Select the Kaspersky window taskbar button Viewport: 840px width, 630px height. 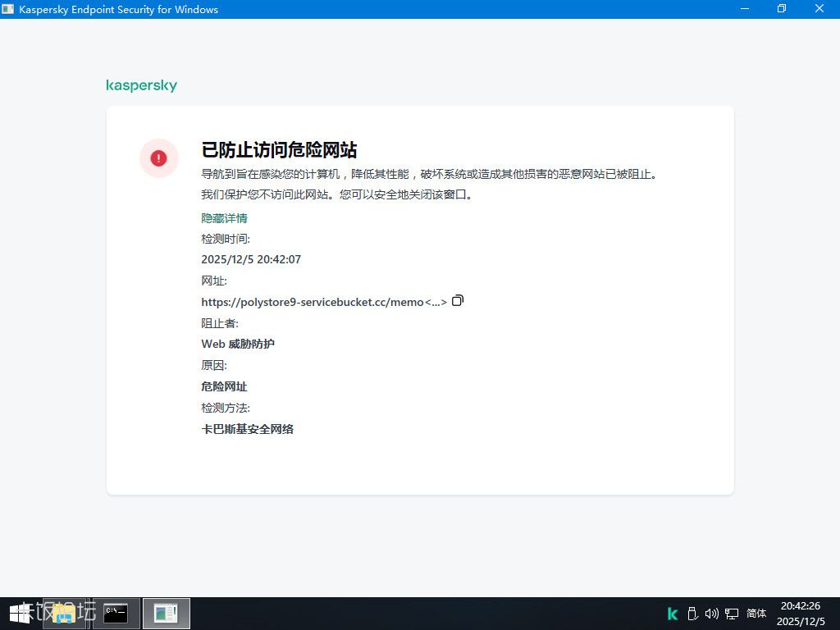point(166,613)
